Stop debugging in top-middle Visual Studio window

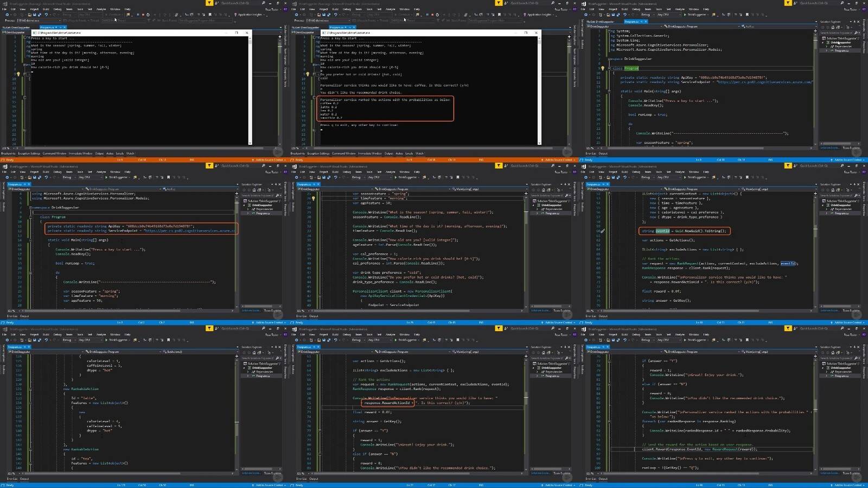point(432,15)
